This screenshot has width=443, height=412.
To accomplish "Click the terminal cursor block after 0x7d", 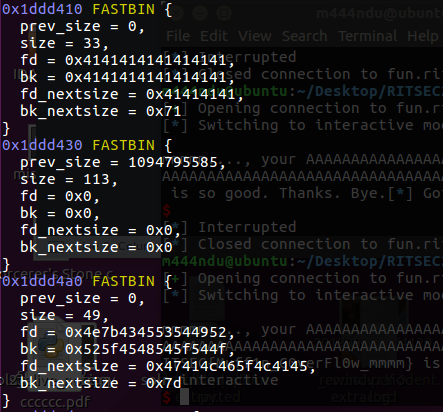I will (x=184, y=396).
